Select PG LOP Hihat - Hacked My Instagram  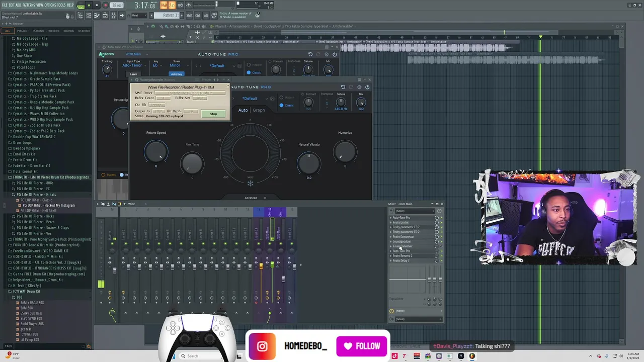(49, 206)
